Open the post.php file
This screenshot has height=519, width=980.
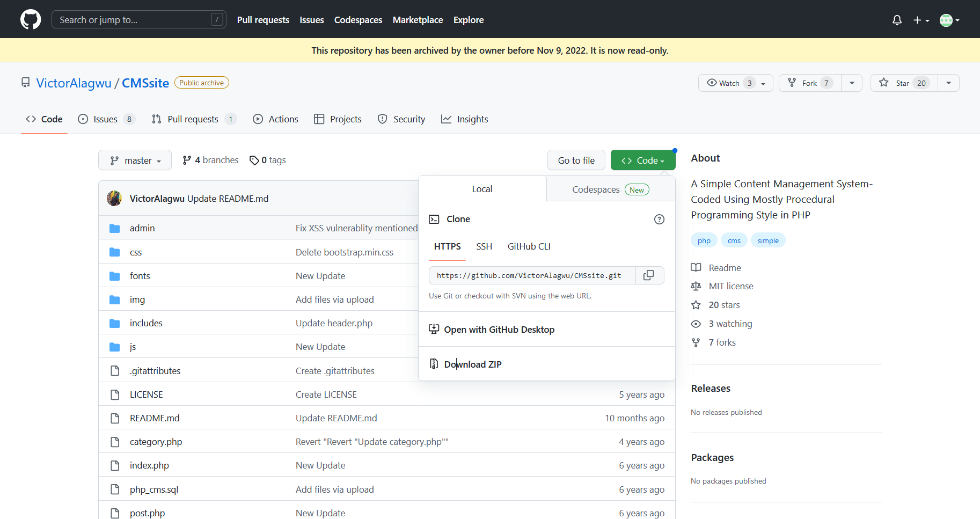click(147, 513)
